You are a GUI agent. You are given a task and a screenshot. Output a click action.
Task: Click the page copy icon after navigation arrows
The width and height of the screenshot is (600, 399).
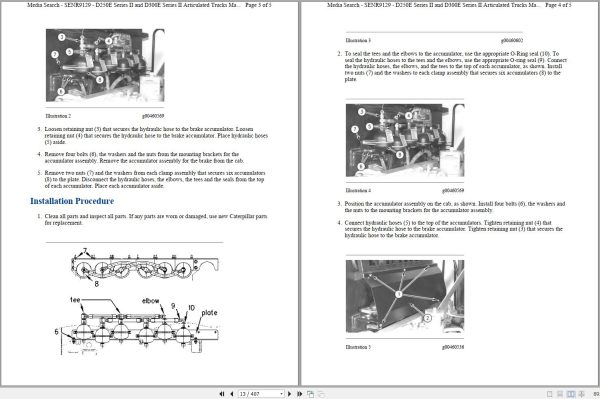[x=310, y=394]
